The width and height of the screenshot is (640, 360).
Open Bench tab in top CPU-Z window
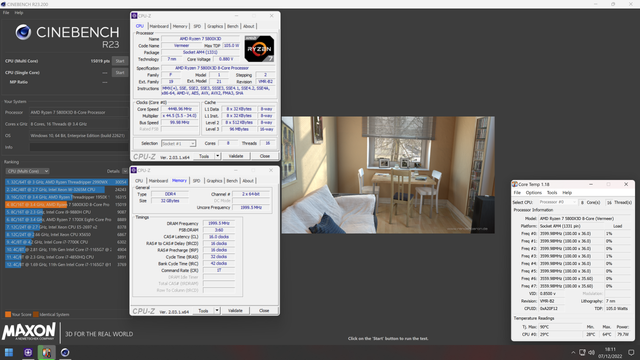coord(233,26)
